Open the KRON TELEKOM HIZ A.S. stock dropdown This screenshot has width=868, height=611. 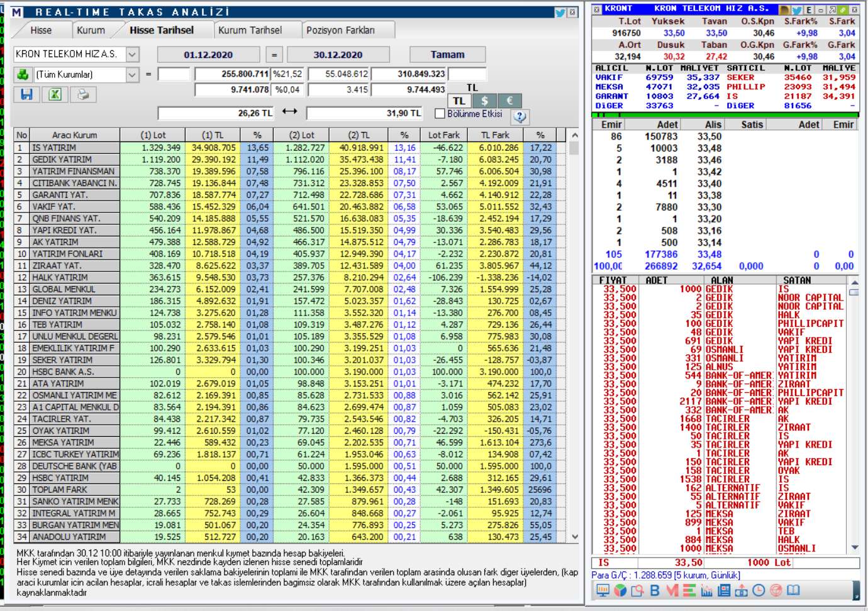132,55
